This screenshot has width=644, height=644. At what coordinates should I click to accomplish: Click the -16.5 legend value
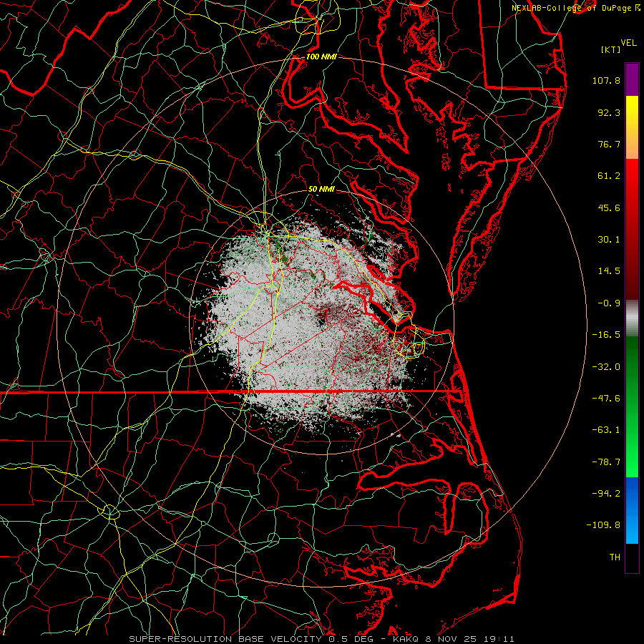pyautogui.click(x=606, y=335)
